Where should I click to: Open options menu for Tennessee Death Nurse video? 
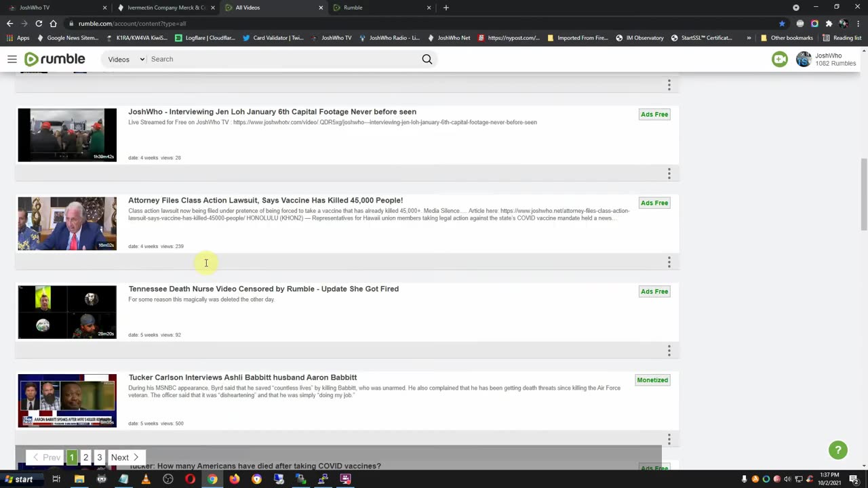click(669, 350)
